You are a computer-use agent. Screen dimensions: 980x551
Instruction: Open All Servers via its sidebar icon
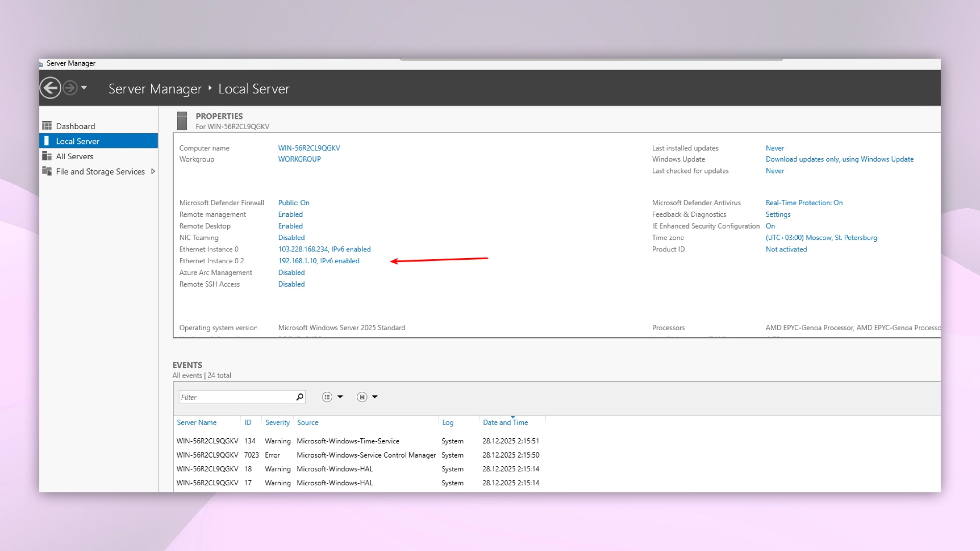47,156
